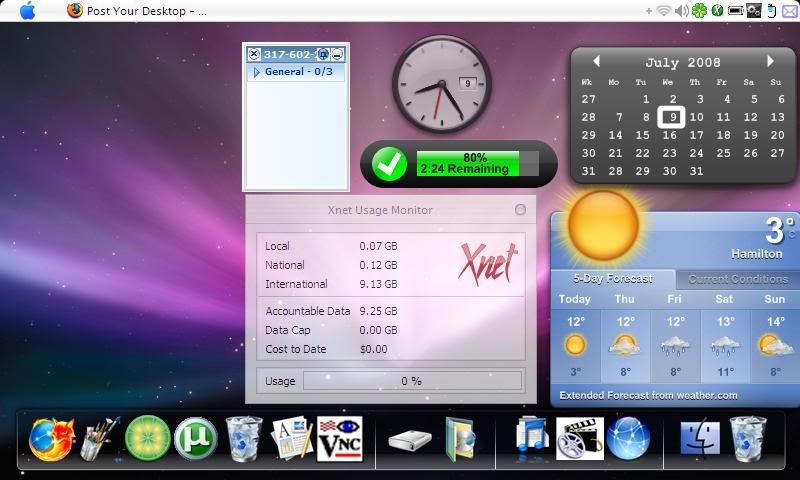This screenshot has height=480, width=800.
Task: Click the ICQ green flower tray icon
Action: (x=699, y=10)
